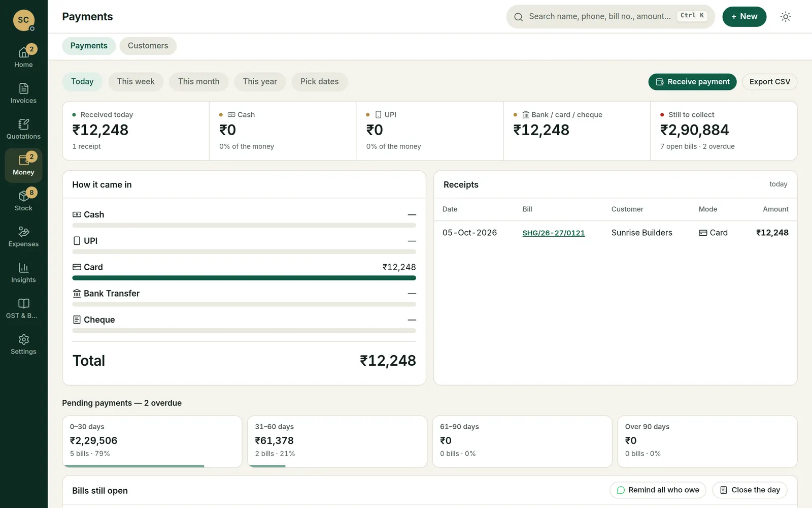Open Invoices in the sidebar
The image size is (812, 508).
(23, 93)
